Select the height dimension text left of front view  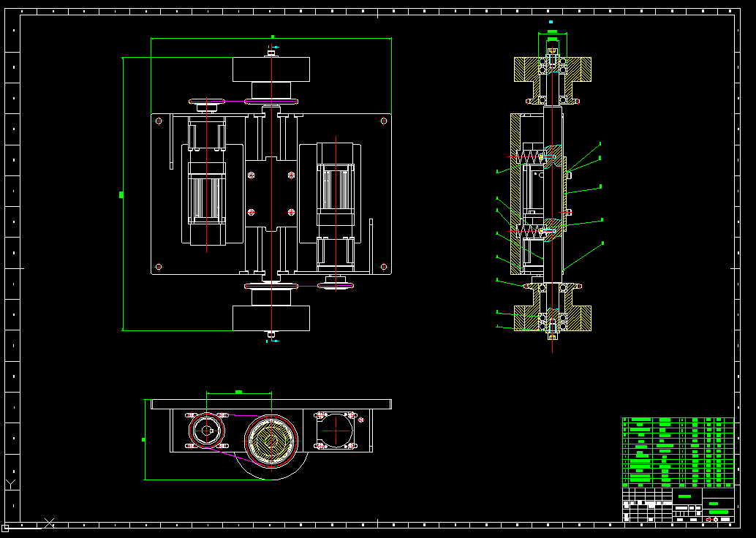point(143,439)
